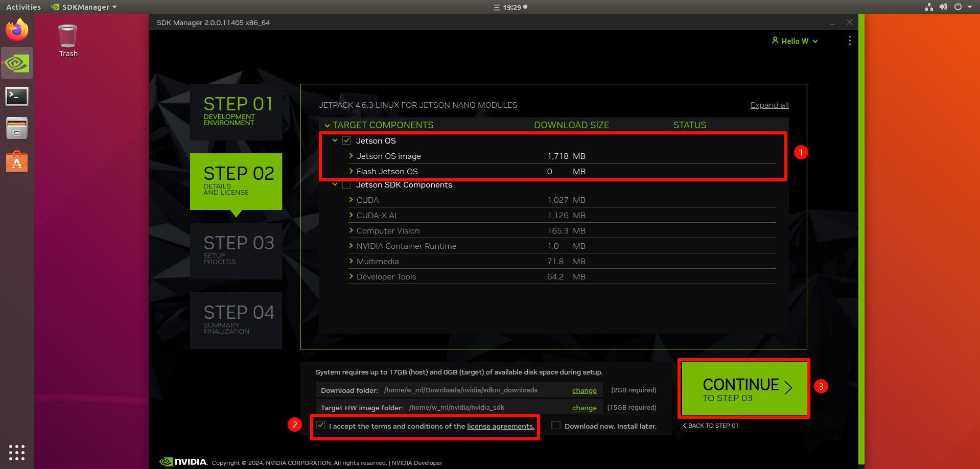Open Firefox from the dock
This screenshot has width=980, height=469.
click(x=17, y=30)
